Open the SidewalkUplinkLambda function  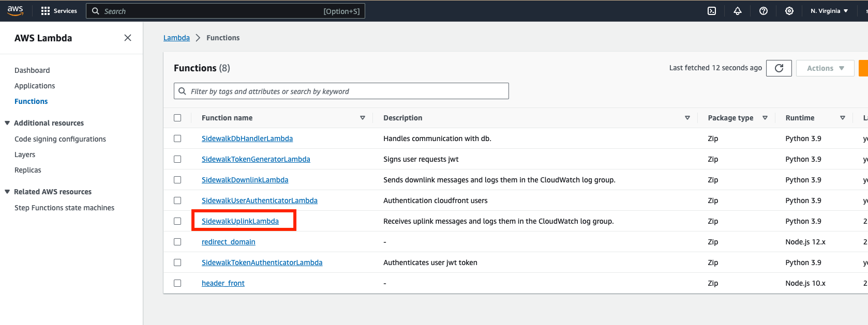point(240,221)
